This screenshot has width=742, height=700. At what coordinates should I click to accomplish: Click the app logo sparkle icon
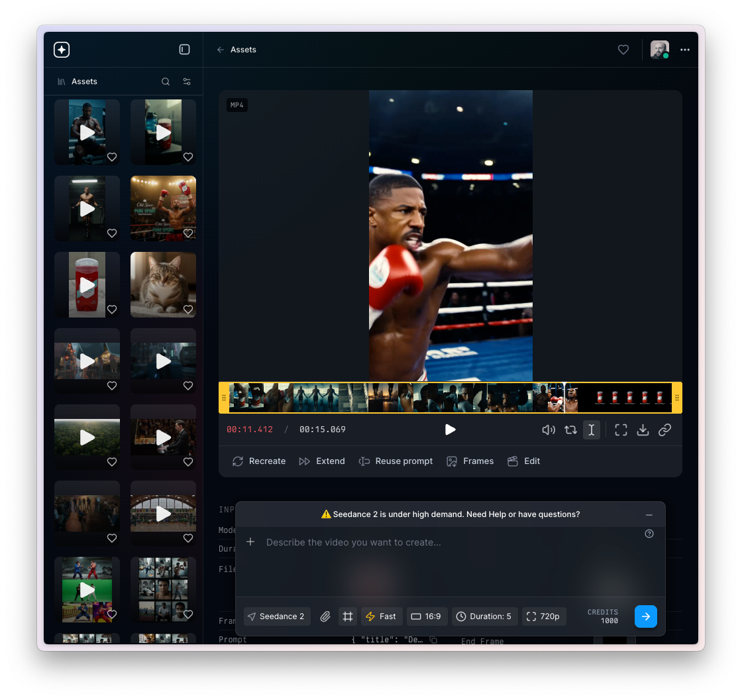click(x=62, y=50)
